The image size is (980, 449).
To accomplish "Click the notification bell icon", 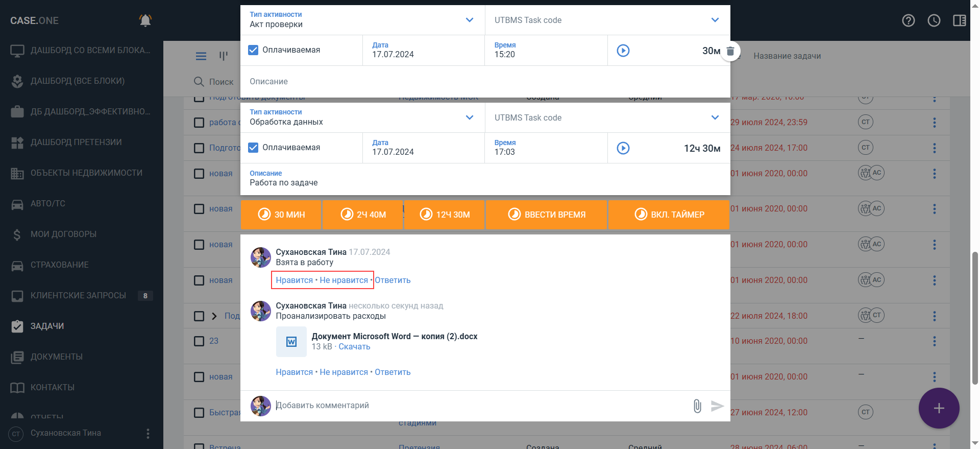I will 145,20.
